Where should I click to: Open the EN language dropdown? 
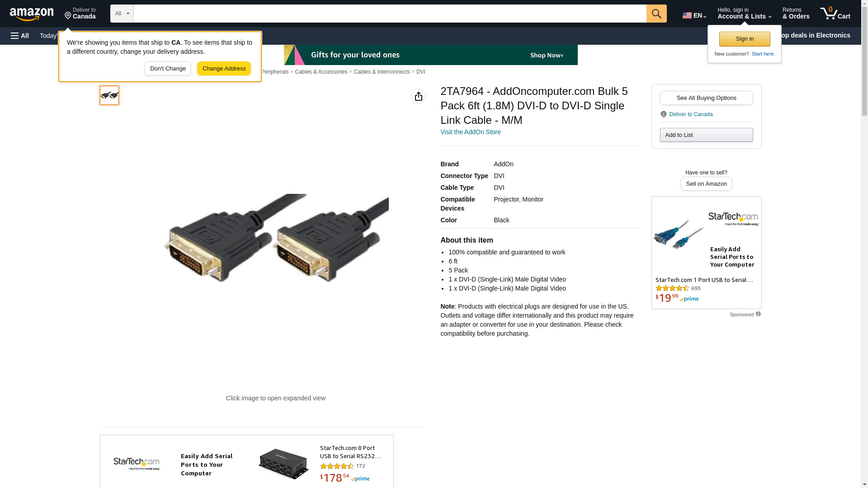(694, 15)
